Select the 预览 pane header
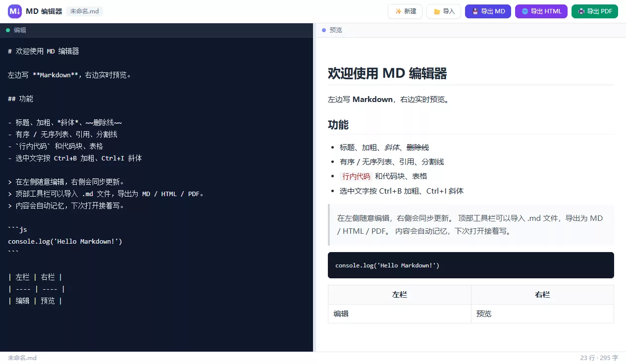Screen dimensions: 626x364 (x=471, y=30)
